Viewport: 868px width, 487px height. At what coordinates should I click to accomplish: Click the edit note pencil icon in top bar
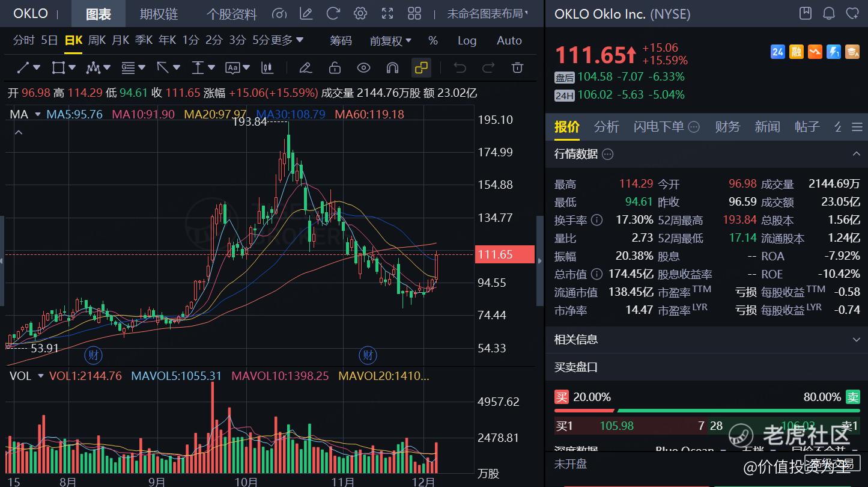pyautogui.click(x=306, y=13)
